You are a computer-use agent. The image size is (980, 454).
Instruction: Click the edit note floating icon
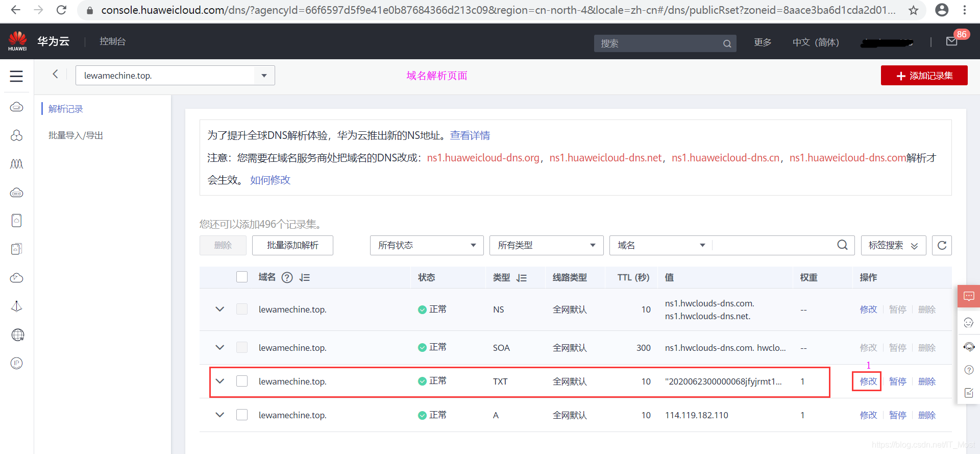point(969,393)
